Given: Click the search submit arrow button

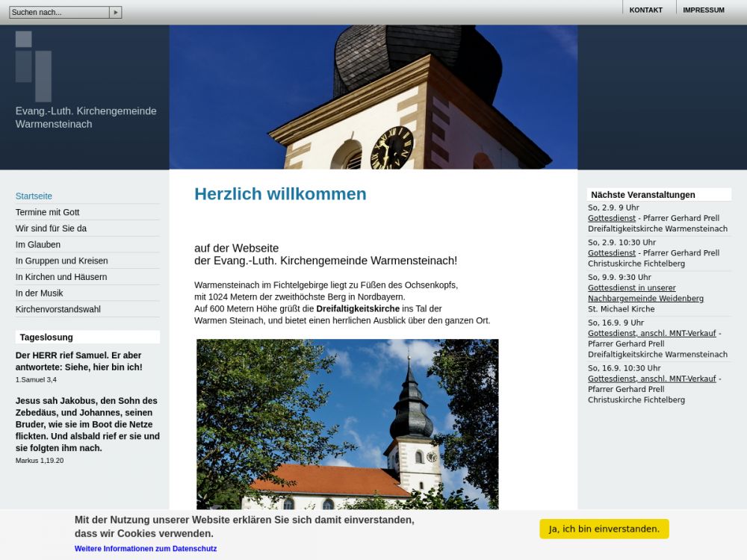Looking at the screenshot, I should pyautogui.click(x=115, y=13).
